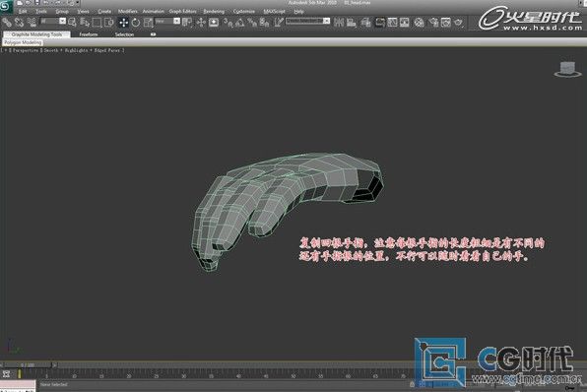Toggle 3D Snaps on the main toolbar
Screen dimensions: 587x392
[x=228, y=23]
